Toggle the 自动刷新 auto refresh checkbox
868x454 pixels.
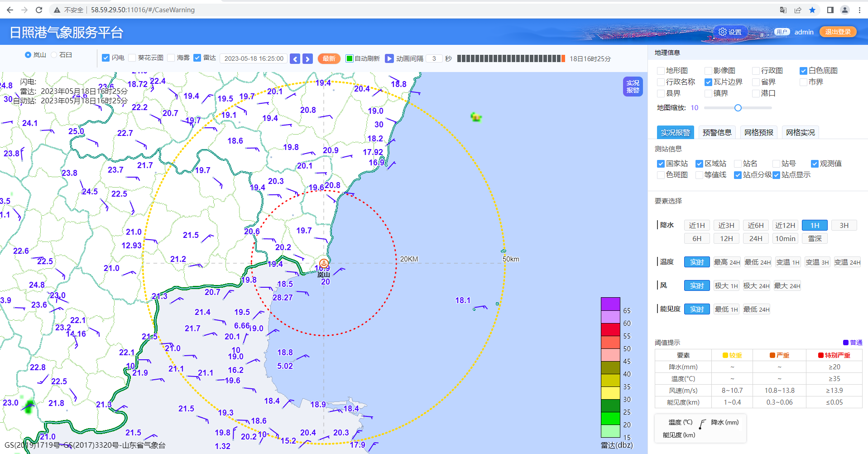tap(349, 58)
